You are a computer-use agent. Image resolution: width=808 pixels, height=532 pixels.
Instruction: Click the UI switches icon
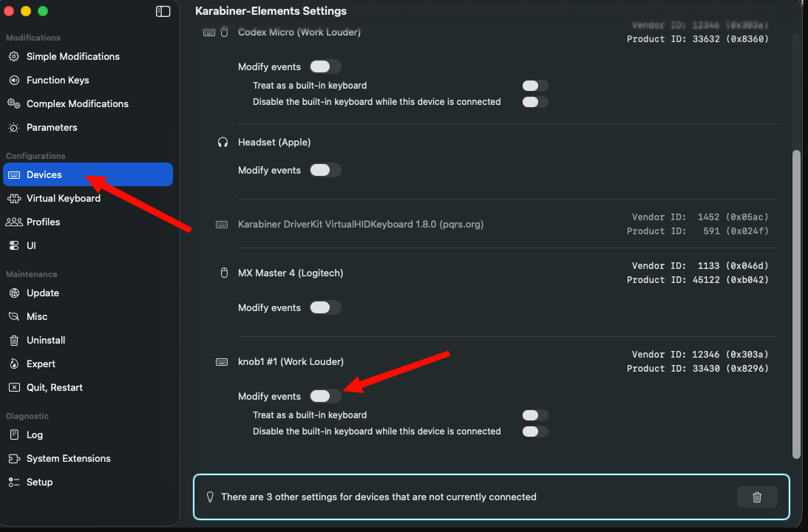(14, 245)
